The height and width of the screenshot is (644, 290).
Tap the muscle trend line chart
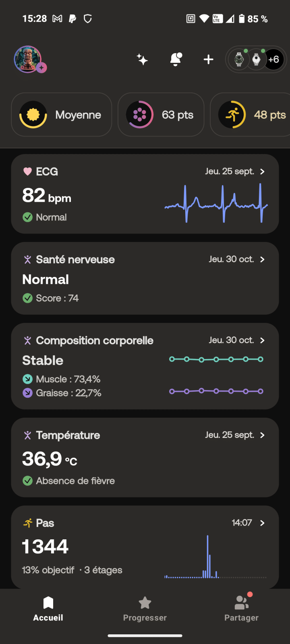(x=216, y=359)
